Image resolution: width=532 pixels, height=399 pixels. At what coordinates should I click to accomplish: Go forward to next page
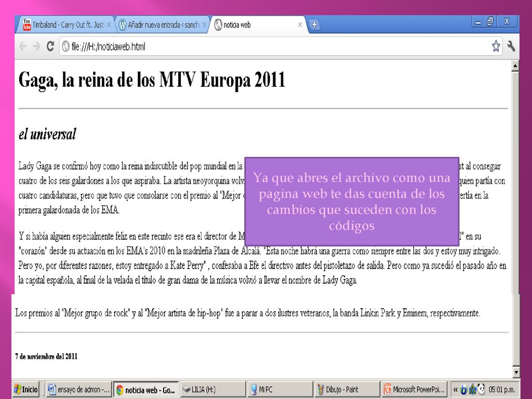tap(36, 46)
